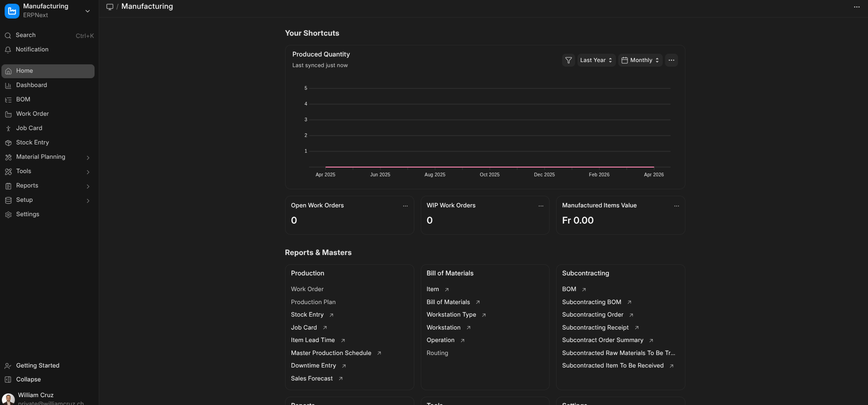This screenshot has height=405, width=868.
Task: Select Job Card in the sidebar
Action: [x=48, y=128]
